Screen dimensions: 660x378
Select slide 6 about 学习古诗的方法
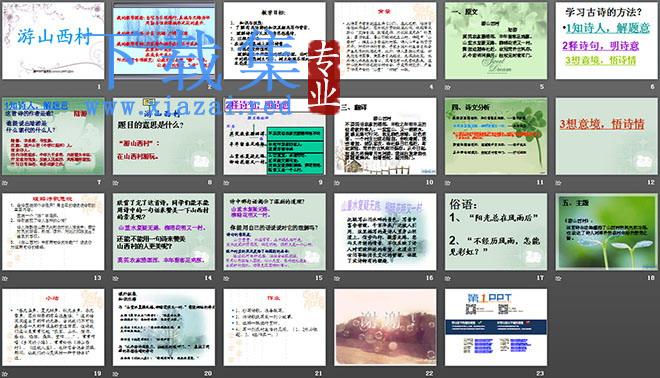point(606,41)
